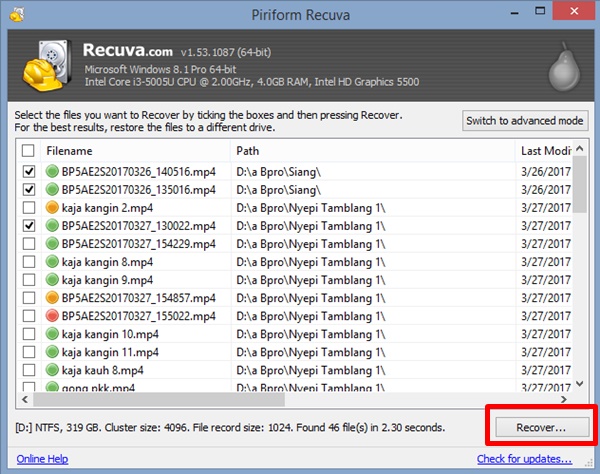Click the Recuva.com title text
The width and height of the screenshot is (600, 474).
[127, 50]
